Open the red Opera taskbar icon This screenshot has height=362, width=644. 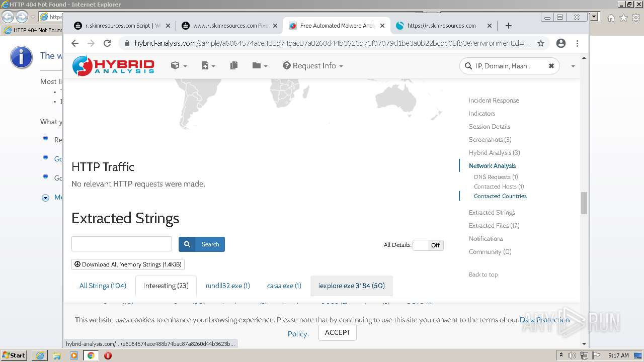108,355
